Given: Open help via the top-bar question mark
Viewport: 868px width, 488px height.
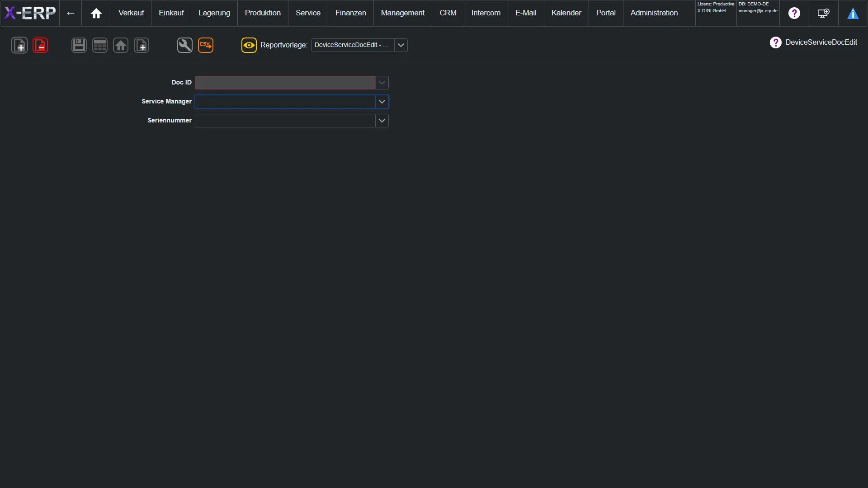Looking at the screenshot, I should [794, 13].
